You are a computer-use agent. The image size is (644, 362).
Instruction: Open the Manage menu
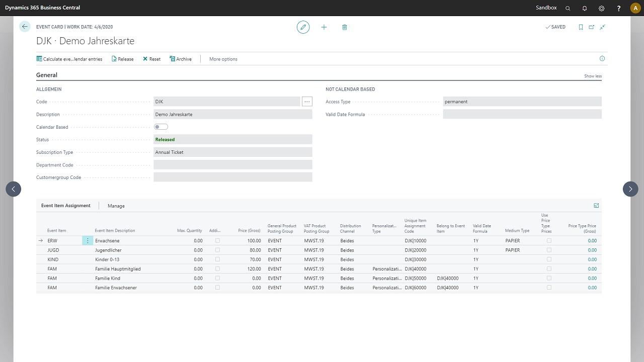click(116, 206)
